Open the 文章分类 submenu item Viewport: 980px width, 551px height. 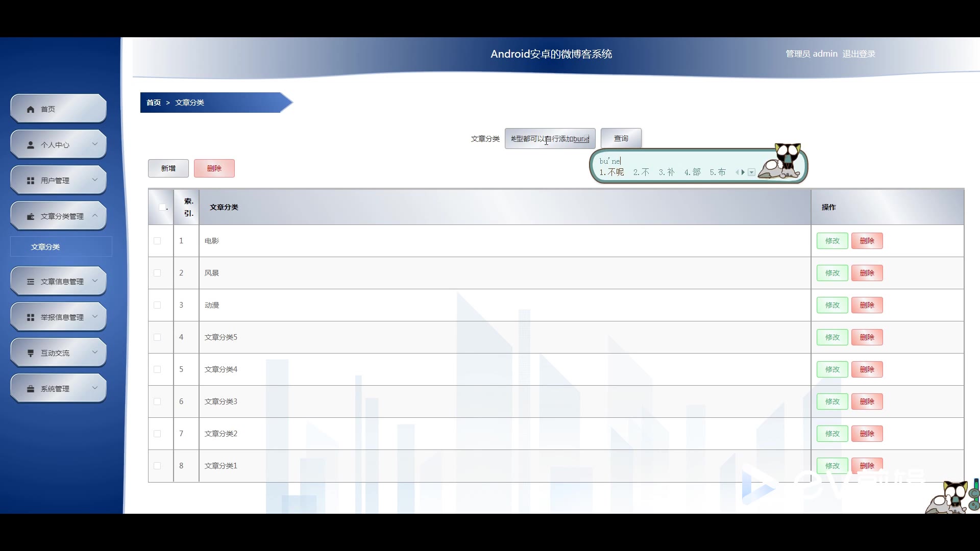[x=45, y=247]
